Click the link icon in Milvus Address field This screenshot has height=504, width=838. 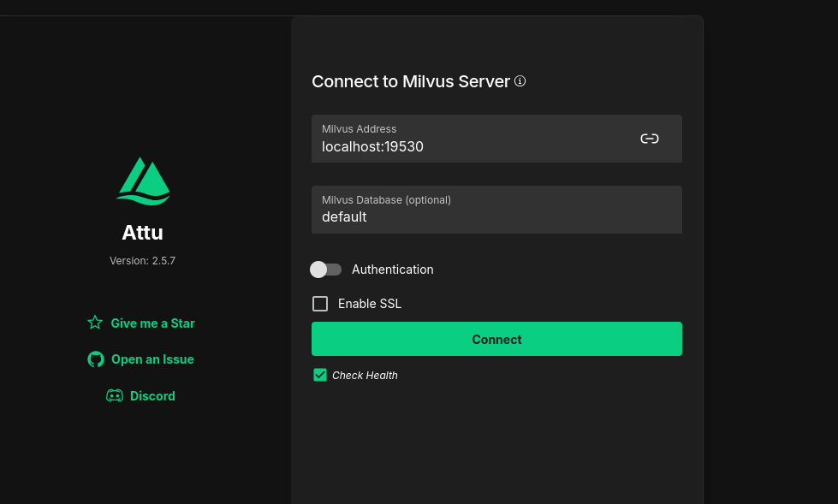point(650,139)
